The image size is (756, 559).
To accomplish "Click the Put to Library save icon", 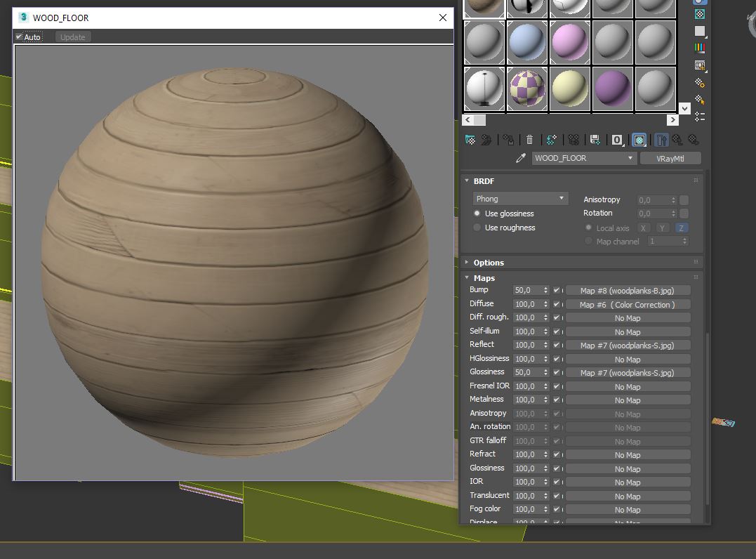I will pos(594,139).
